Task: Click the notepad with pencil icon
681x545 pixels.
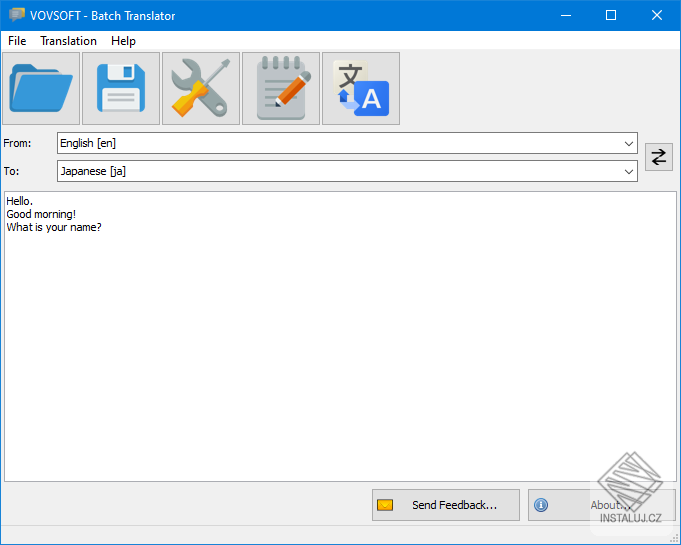Action: (x=281, y=89)
